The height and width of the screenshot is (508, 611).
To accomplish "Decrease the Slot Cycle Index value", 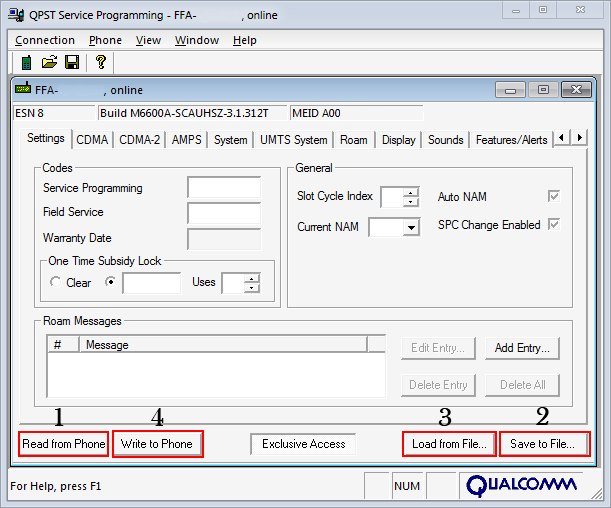I will coord(411,201).
